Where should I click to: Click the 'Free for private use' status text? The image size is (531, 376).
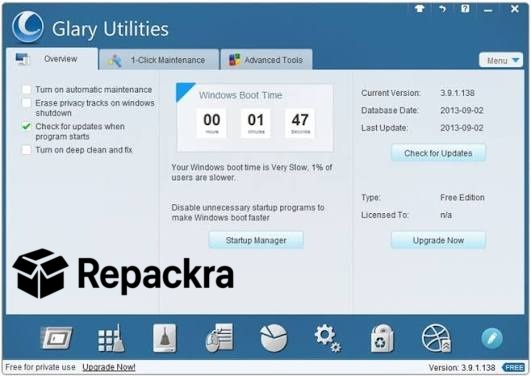pyautogui.click(x=40, y=367)
